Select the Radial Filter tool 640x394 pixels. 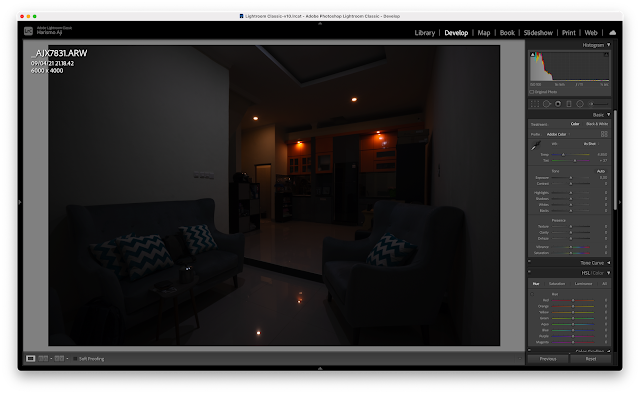point(580,104)
